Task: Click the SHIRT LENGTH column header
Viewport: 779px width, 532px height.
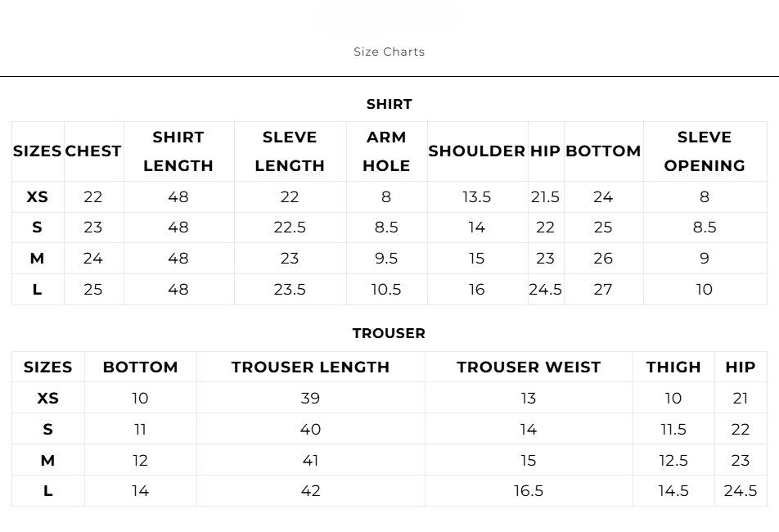Action: 178,151
